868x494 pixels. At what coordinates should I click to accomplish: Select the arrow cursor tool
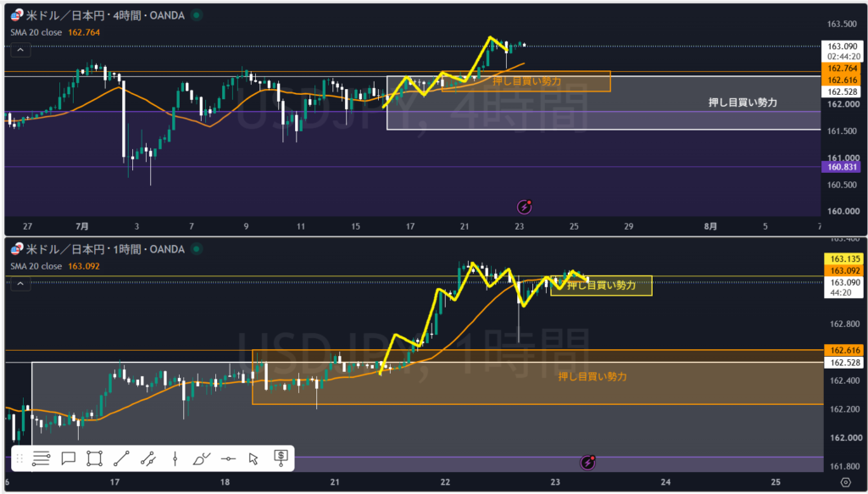(x=253, y=458)
